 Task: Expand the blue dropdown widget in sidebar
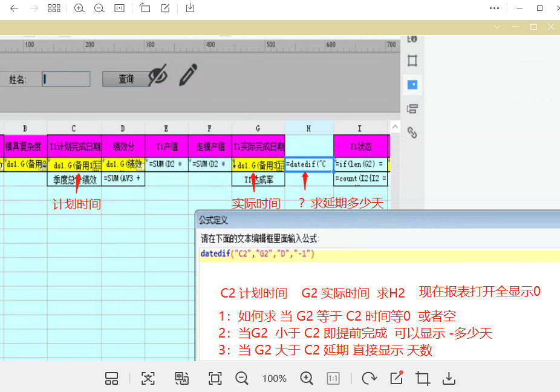[413, 85]
